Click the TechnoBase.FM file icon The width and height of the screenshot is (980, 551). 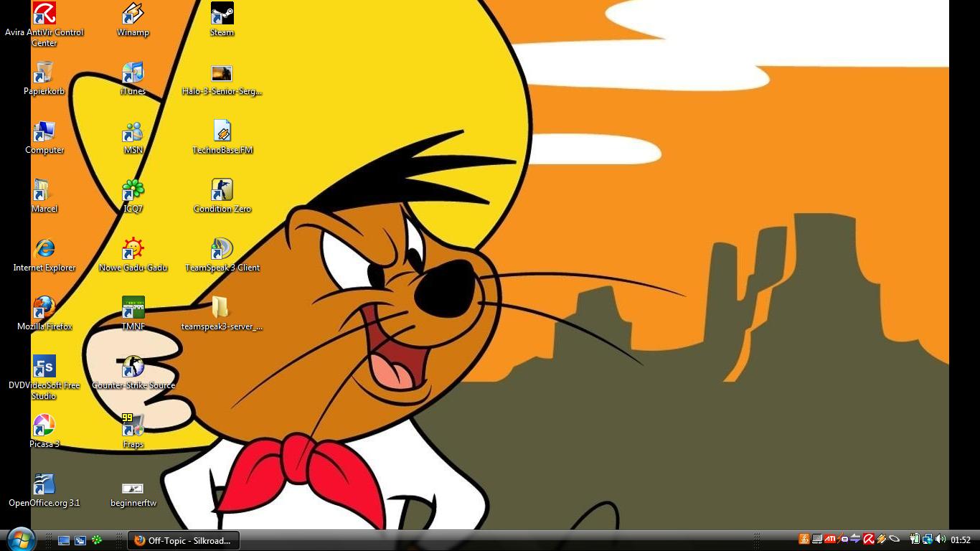coord(222,131)
